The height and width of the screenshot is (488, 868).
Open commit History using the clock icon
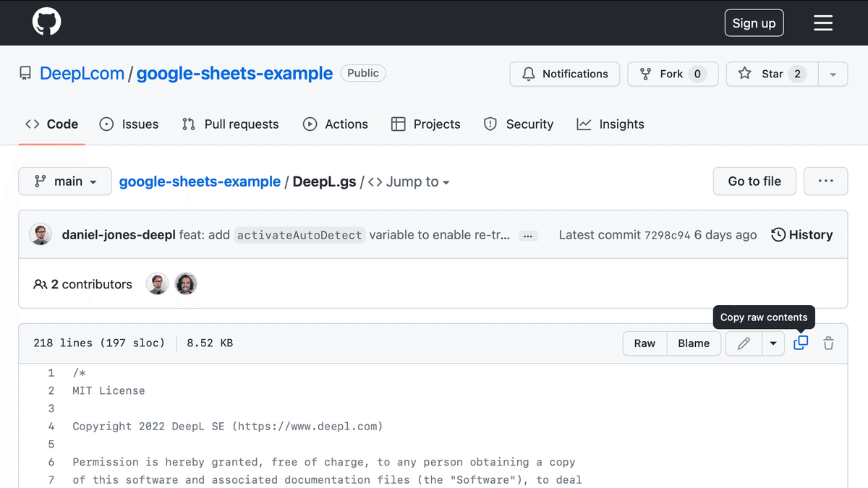point(778,234)
